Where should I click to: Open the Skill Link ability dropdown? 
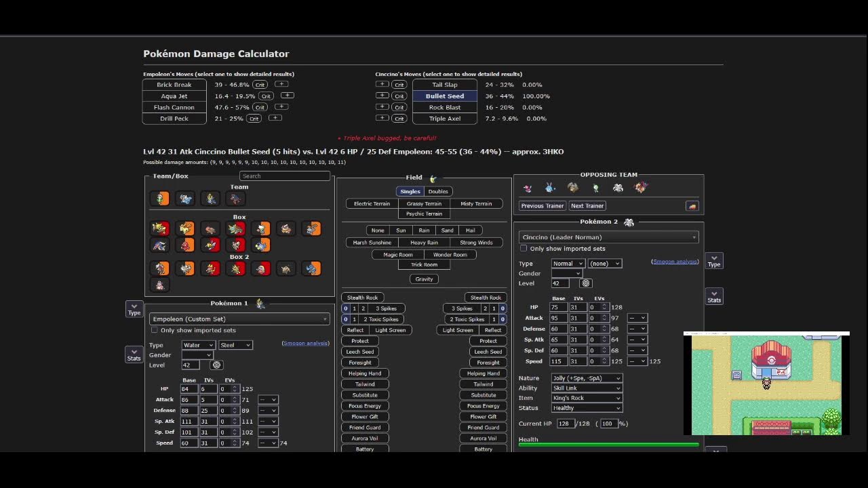(x=587, y=388)
